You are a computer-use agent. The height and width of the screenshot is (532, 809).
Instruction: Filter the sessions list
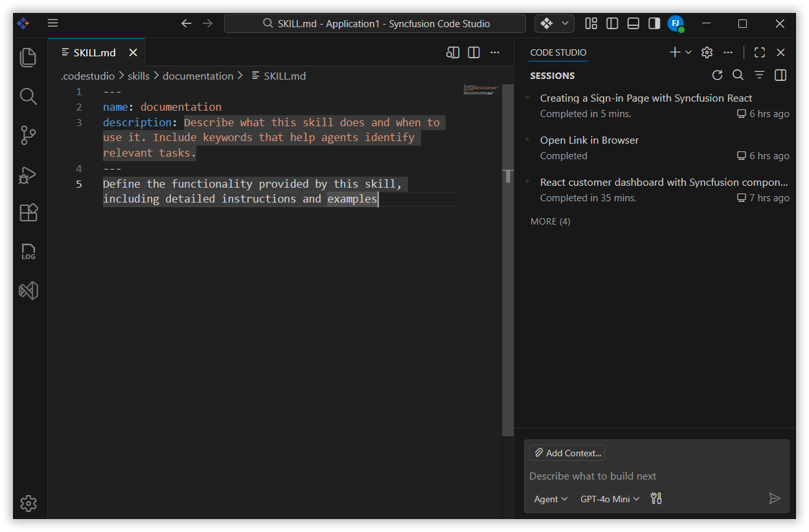pos(759,75)
